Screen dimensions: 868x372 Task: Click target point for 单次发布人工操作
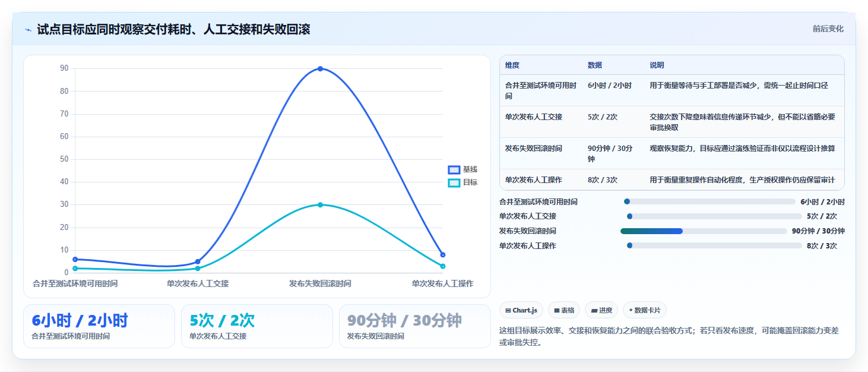[443, 266]
